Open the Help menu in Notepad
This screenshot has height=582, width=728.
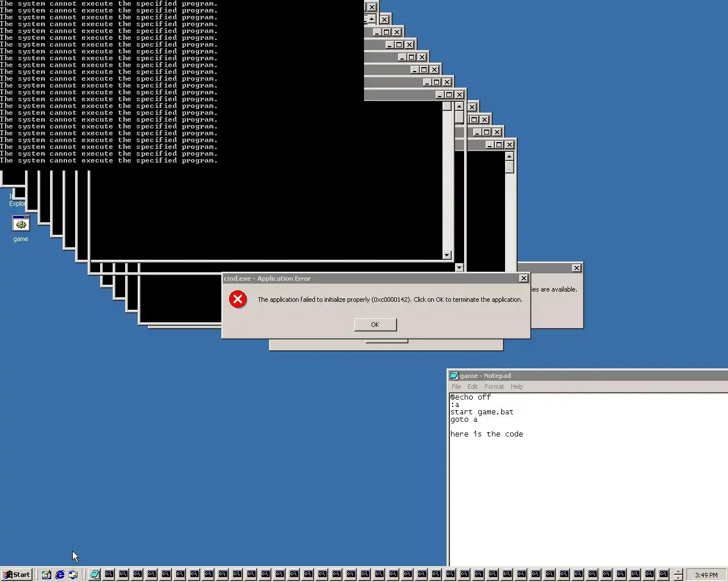516,386
